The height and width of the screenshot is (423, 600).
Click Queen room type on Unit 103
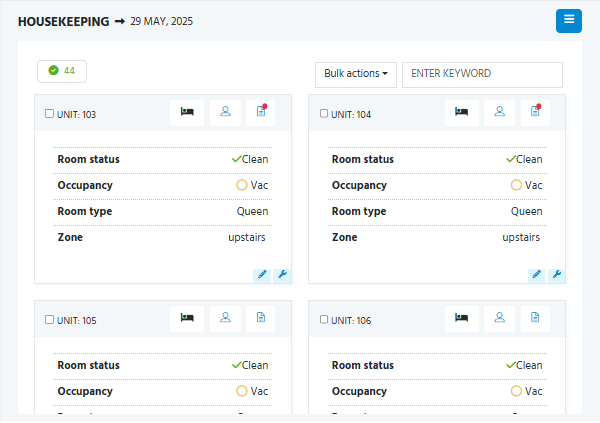point(253,211)
